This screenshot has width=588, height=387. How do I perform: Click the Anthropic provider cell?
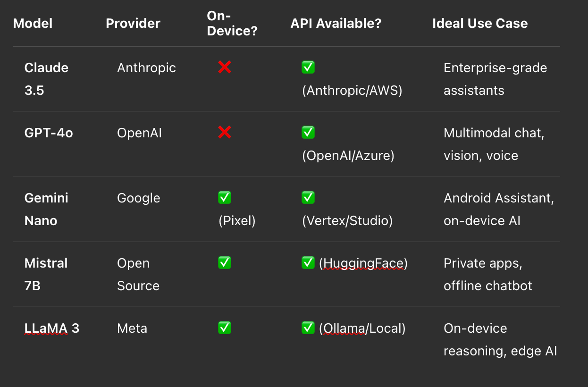(x=146, y=68)
